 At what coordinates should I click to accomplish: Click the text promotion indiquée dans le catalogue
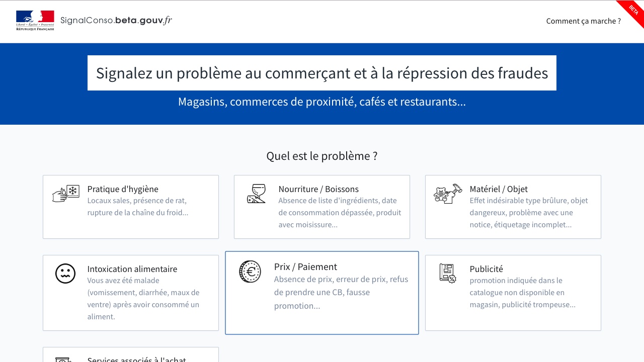point(523,293)
